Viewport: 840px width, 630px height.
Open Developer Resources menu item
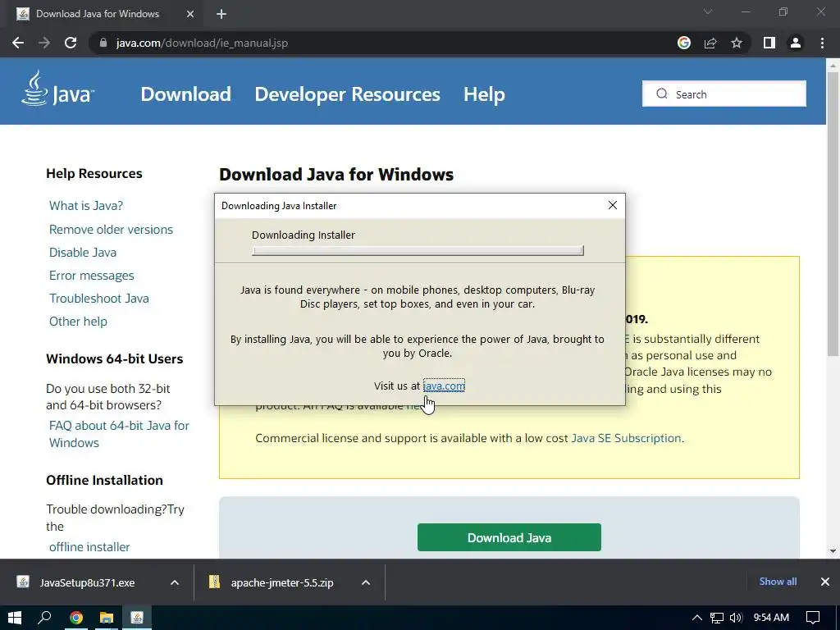[x=347, y=94]
